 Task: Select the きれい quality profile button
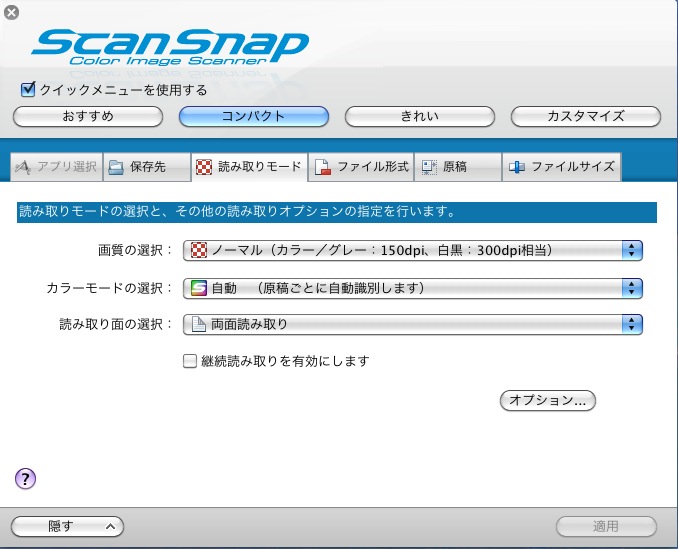[x=419, y=116]
